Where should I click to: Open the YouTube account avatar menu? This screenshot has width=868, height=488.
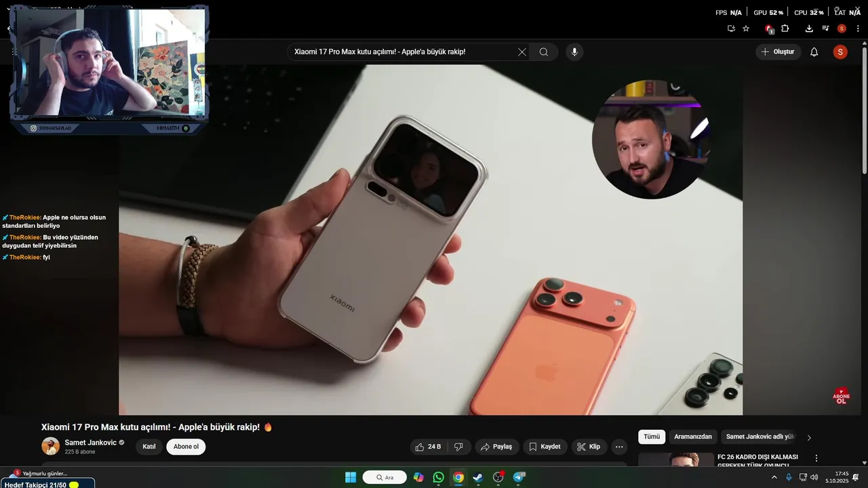point(840,52)
